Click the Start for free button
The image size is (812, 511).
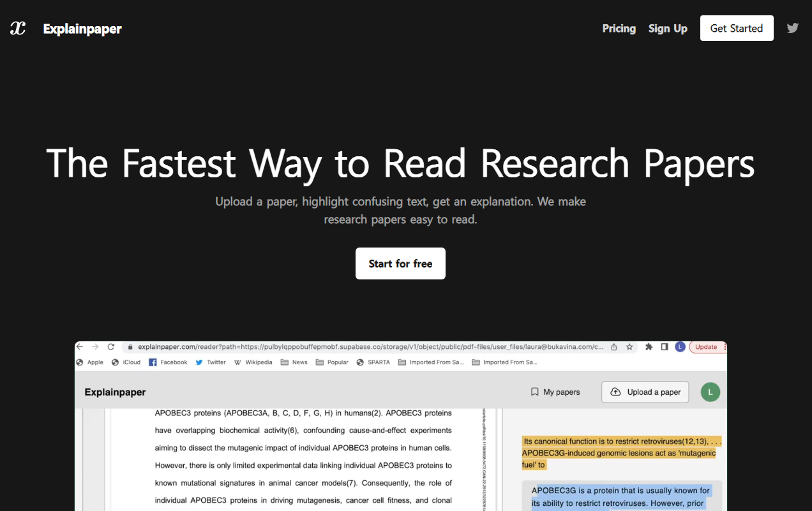click(x=400, y=263)
